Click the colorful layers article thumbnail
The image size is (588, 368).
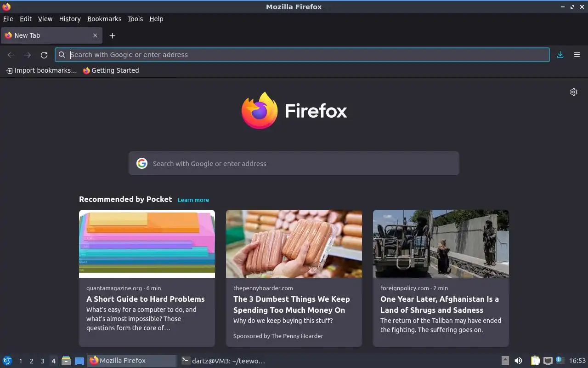(147, 244)
